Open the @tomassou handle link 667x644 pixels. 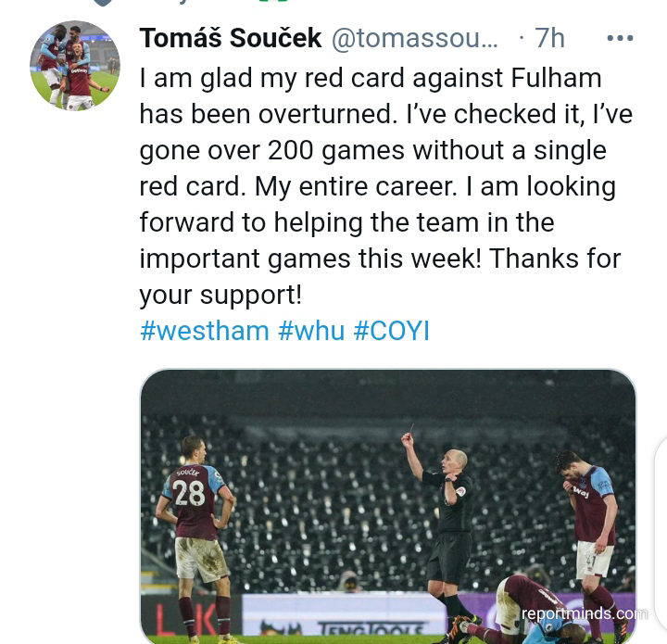414,38
